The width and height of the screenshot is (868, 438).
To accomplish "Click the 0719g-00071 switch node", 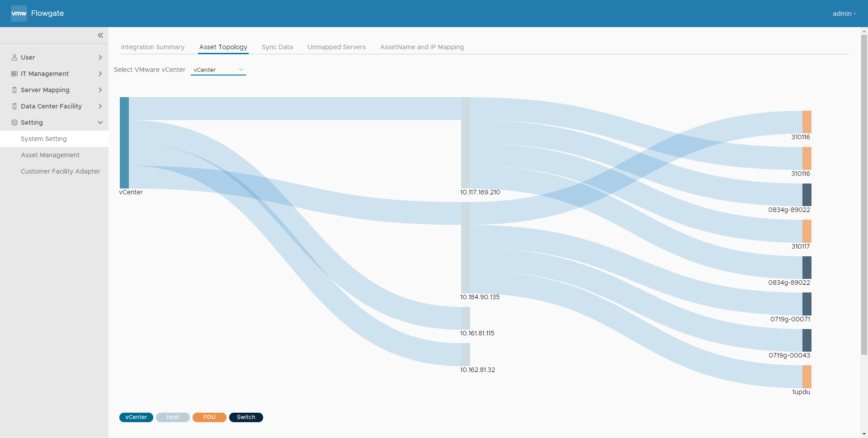I will (x=807, y=304).
